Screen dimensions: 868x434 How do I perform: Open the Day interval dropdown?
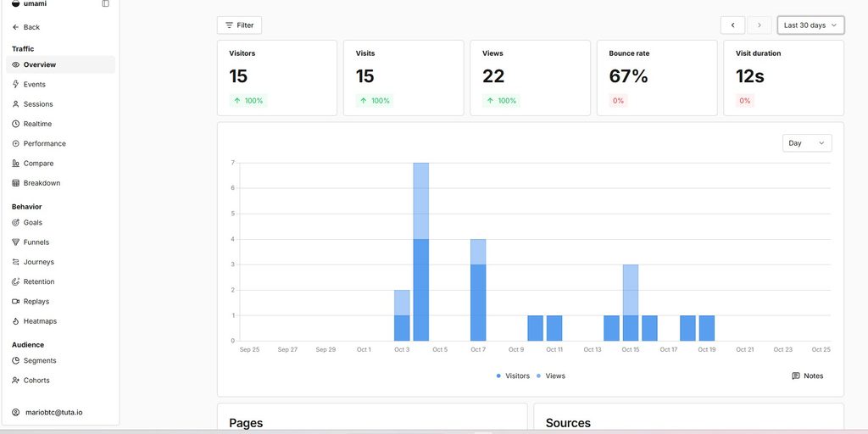pos(807,142)
